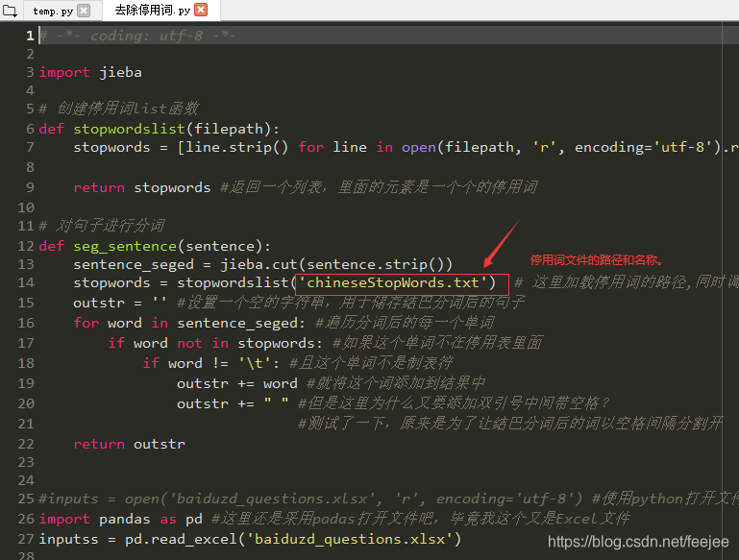This screenshot has width=739, height=560.
Task: Select the 去除停用词.py tab
Action: (x=152, y=10)
